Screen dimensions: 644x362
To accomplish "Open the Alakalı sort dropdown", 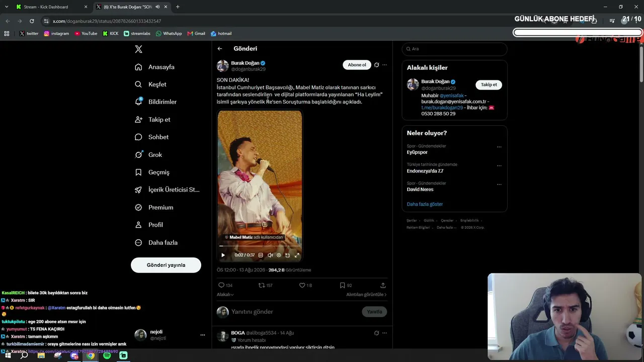I will pyautogui.click(x=225, y=295).
